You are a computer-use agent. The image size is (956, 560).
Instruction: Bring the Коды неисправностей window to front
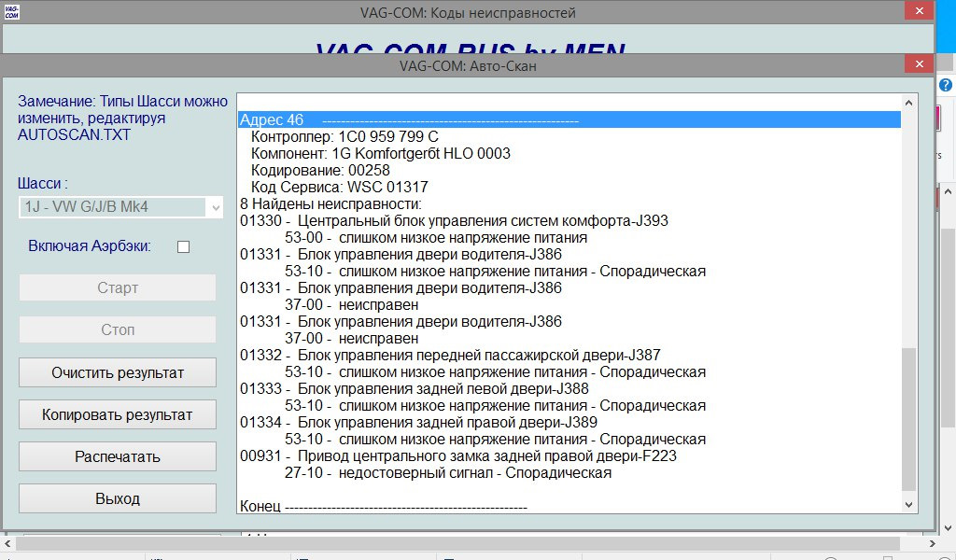click(x=467, y=12)
